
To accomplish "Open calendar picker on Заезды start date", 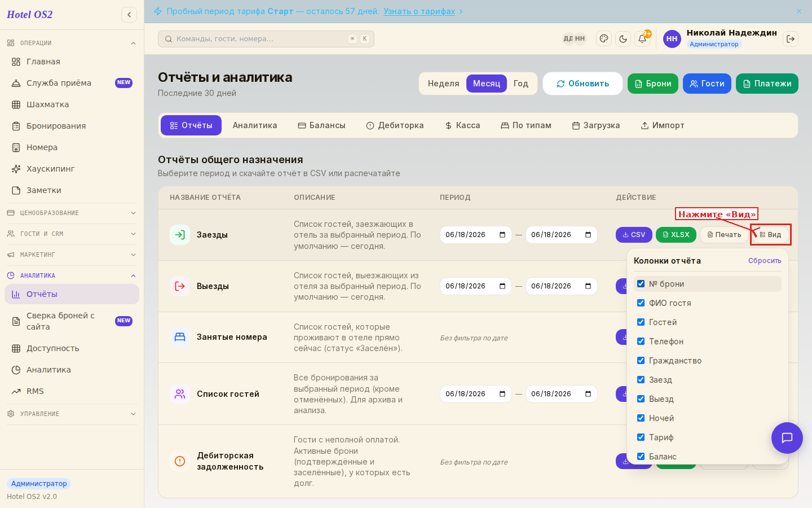I will pos(502,235).
